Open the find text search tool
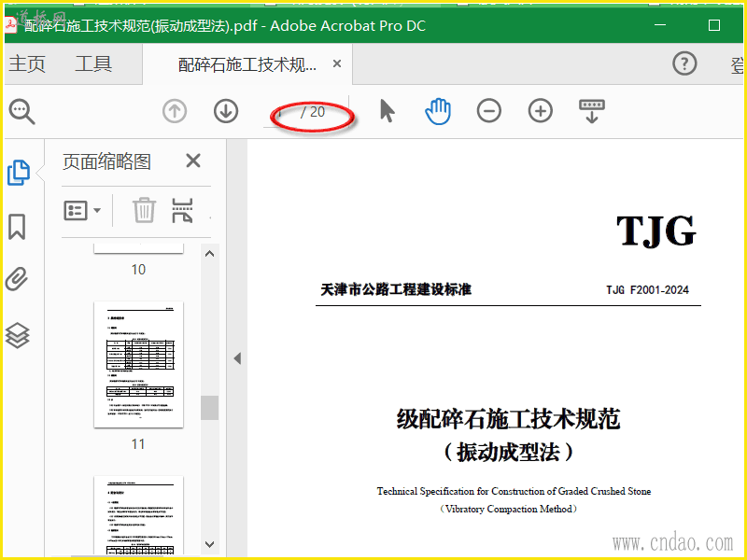Viewport: 747px width, 560px height. point(21,112)
